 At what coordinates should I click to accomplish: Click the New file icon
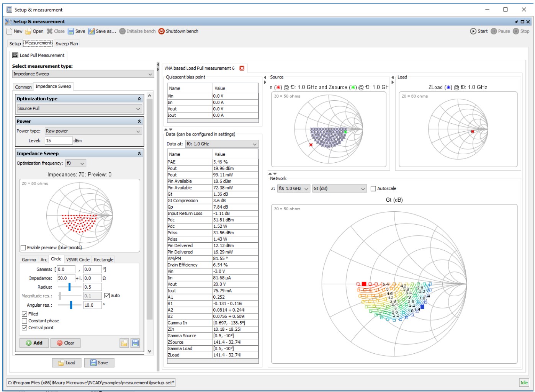[10, 31]
